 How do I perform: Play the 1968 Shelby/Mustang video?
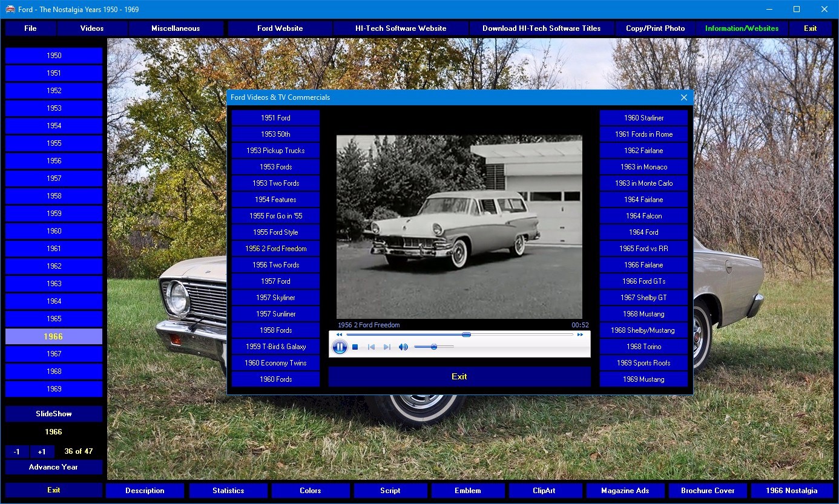[x=643, y=330]
